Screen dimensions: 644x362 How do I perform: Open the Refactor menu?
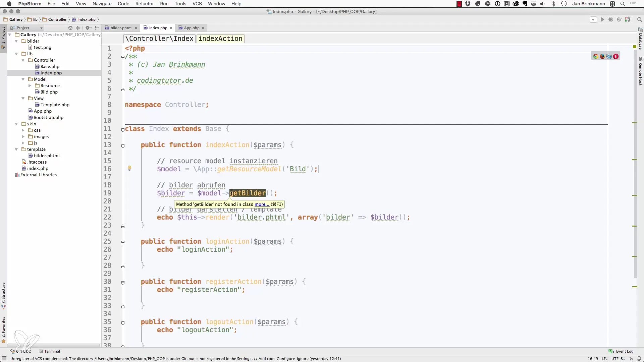145,4
